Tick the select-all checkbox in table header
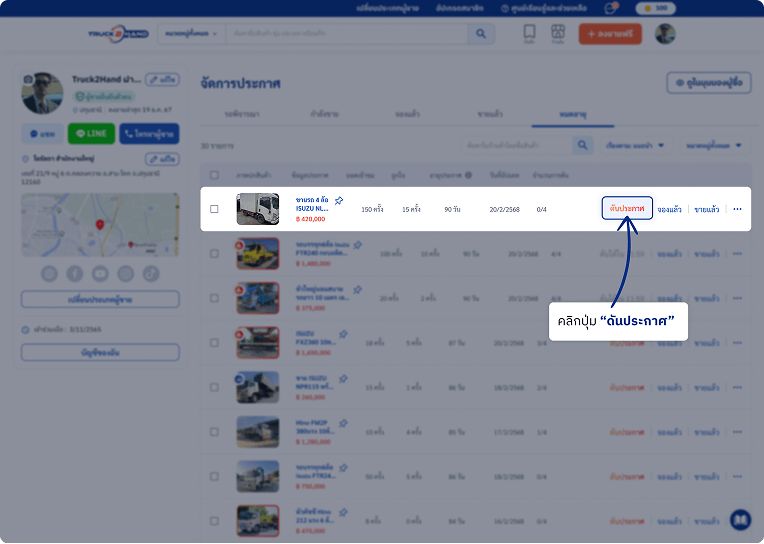The width and height of the screenshot is (764, 544). tap(214, 175)
